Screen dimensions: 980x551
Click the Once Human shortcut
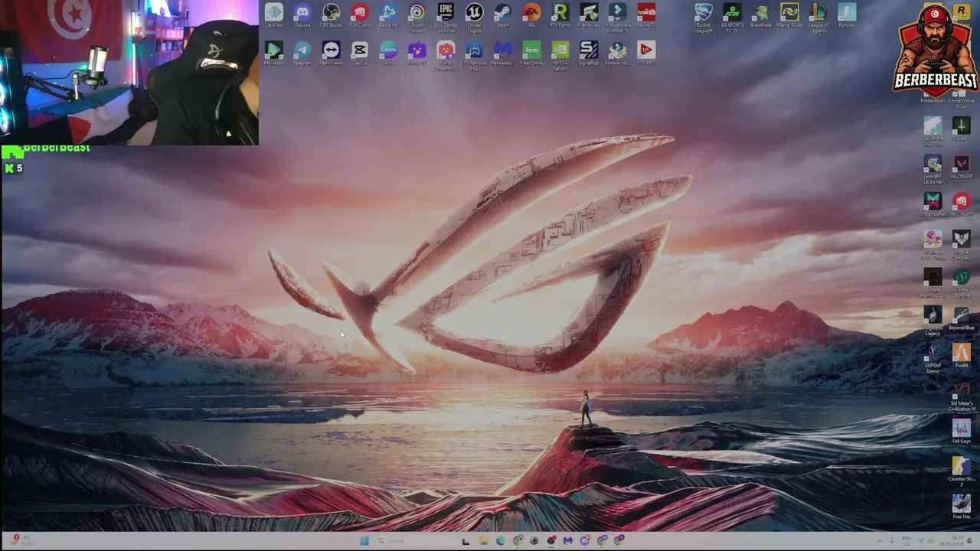tap(933, 204)
